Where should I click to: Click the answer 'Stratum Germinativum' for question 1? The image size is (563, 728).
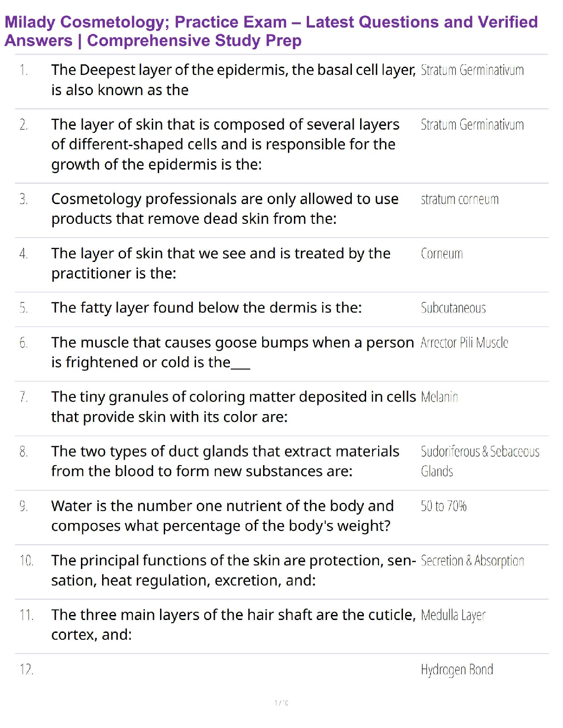[472, 70]
